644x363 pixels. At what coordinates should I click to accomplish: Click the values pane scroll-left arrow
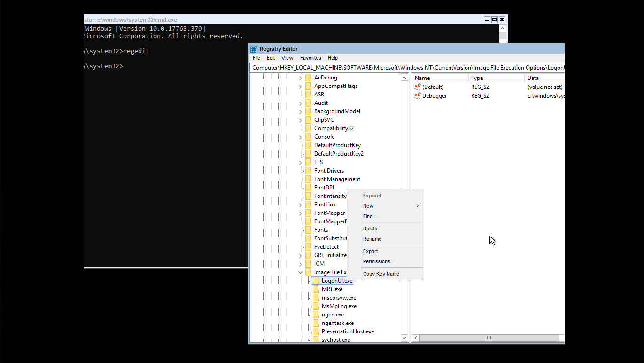pos(416,338)
